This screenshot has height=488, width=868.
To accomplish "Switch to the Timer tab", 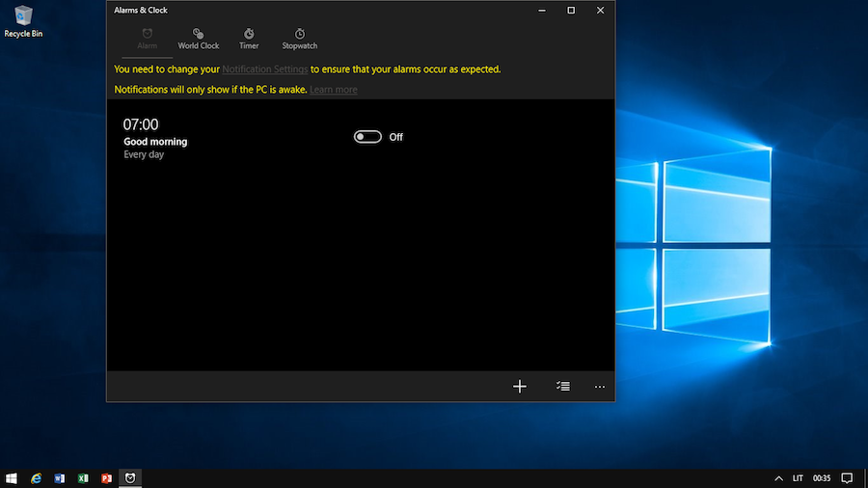I will (x=249, y=39).
